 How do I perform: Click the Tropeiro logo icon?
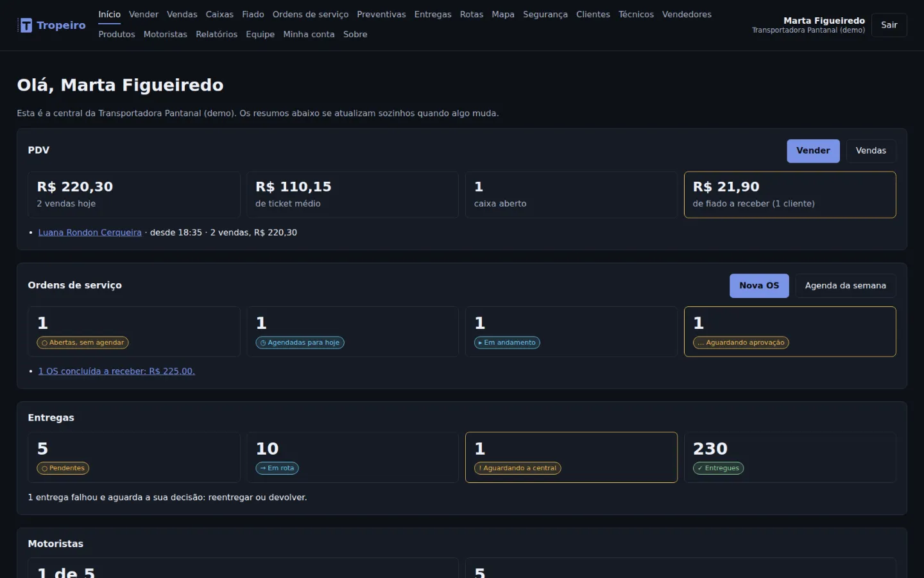click(x=26, y=25)
